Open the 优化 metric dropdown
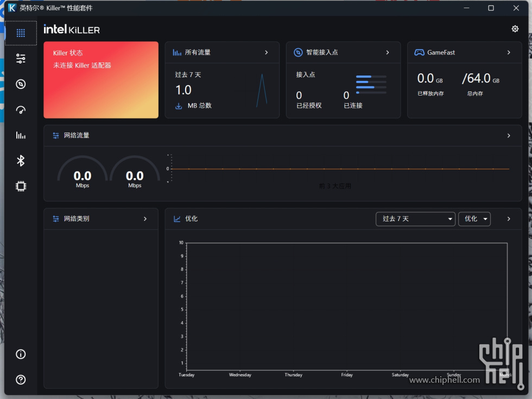Viewport: 532px width, 399px height. (x=474, y=219)
